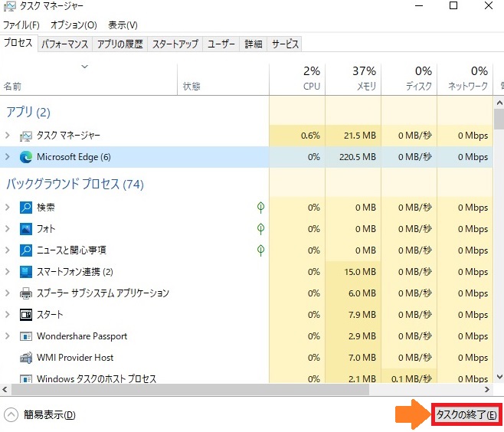Switch to the パフォーマンス tab

tap(65, 44)
